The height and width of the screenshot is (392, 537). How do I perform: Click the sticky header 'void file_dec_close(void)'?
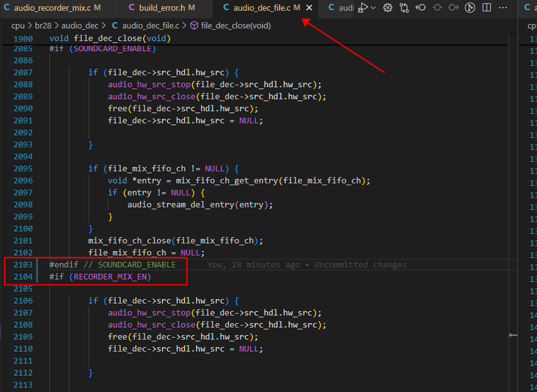click(110, 39)
